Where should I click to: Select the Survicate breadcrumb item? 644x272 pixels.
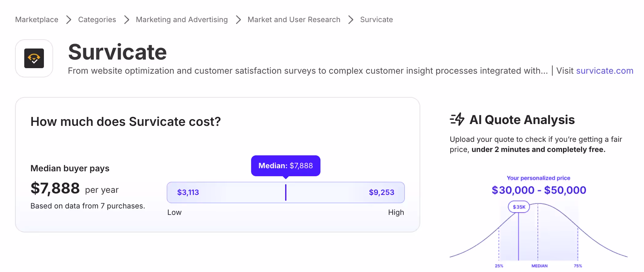pos(376,20)
